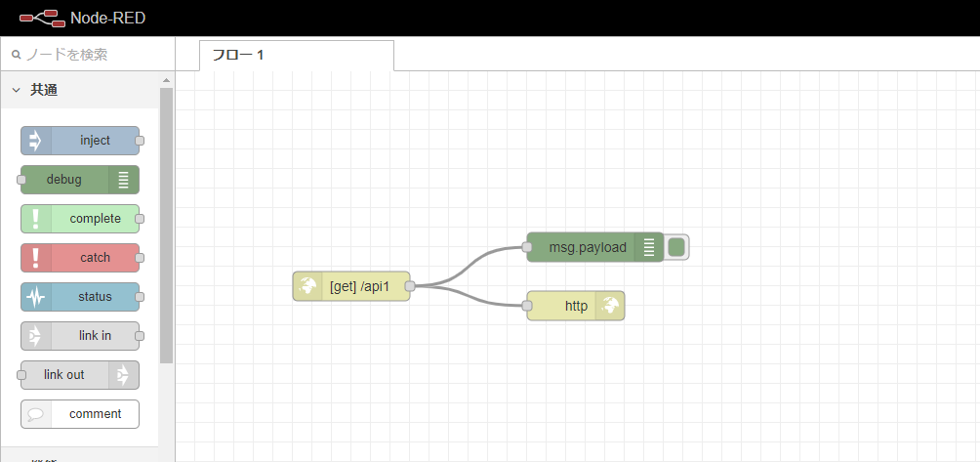
Task: Collapse the 共通 palette category
Action: (17, 90)
